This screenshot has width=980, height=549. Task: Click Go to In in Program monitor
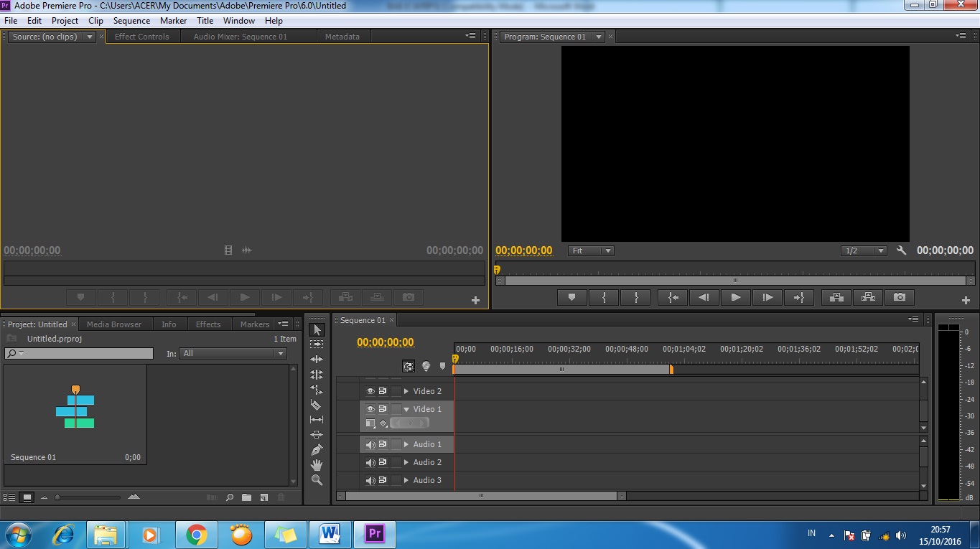tap(673, 297)
